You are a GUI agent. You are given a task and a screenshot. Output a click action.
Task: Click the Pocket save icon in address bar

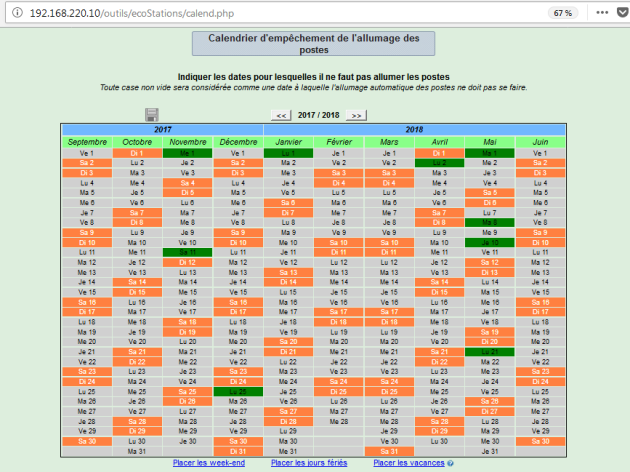pos(620,13)
